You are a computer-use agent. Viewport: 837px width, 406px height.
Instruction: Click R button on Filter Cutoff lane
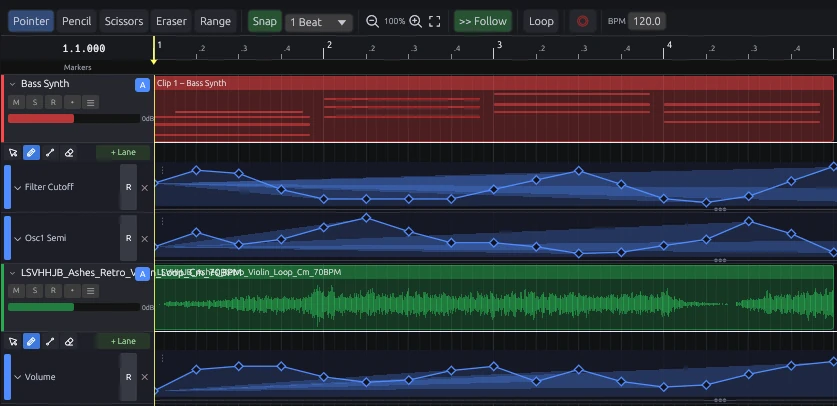pyautogui.click(x=128, y=187)
